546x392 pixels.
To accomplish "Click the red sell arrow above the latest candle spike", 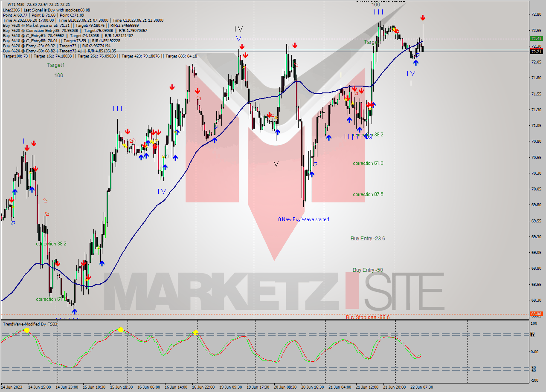I will click(x=423, y=17).
